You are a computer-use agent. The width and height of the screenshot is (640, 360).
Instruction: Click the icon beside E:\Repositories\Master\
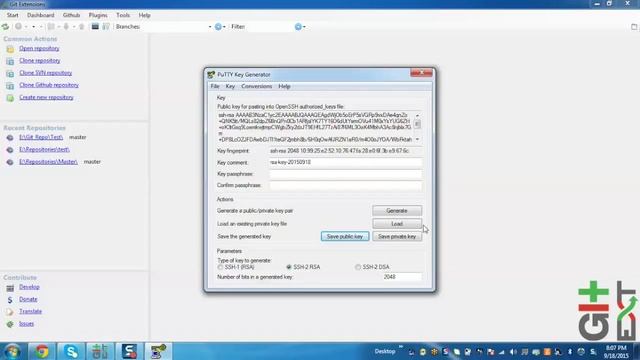point(10,162)
